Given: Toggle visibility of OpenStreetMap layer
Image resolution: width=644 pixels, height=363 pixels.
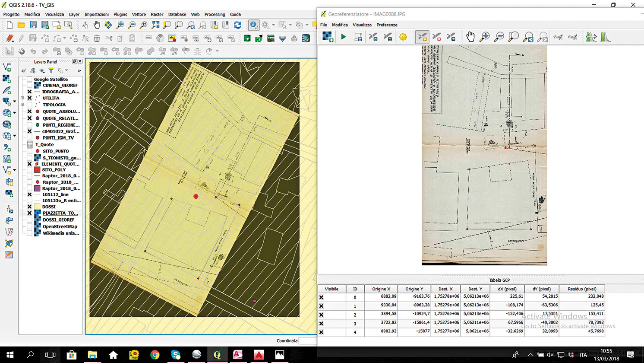Looking at the screenshot, I should 29,226.
